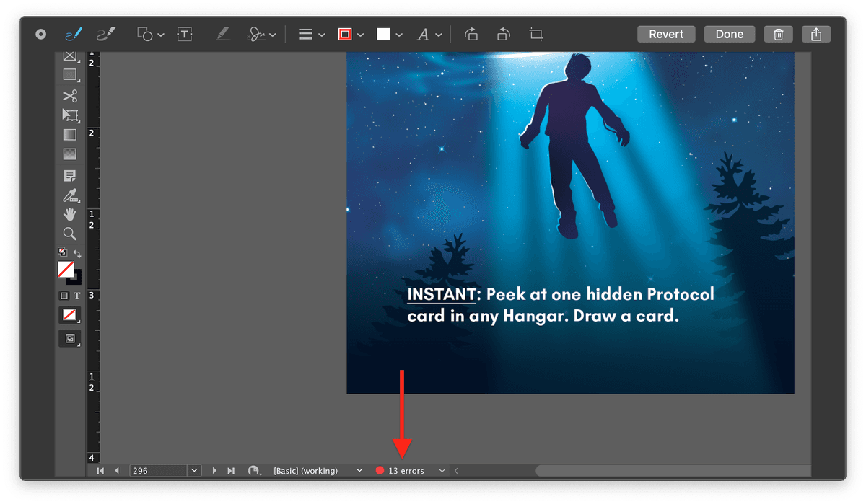The width and height of the screenshot is (866, 504).
Task: Toggle formatting affects container button
Action: [64, 296]
